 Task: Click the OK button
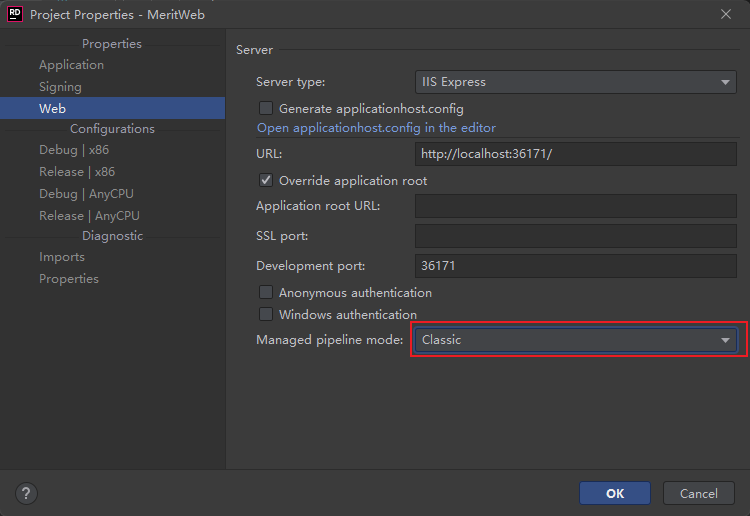point(614,493)
